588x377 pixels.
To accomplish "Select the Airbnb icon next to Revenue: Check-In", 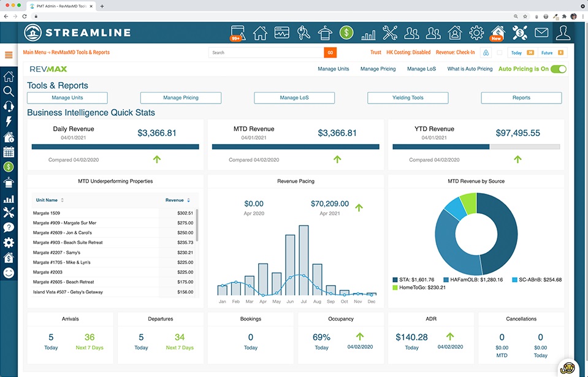I will 486,53.
